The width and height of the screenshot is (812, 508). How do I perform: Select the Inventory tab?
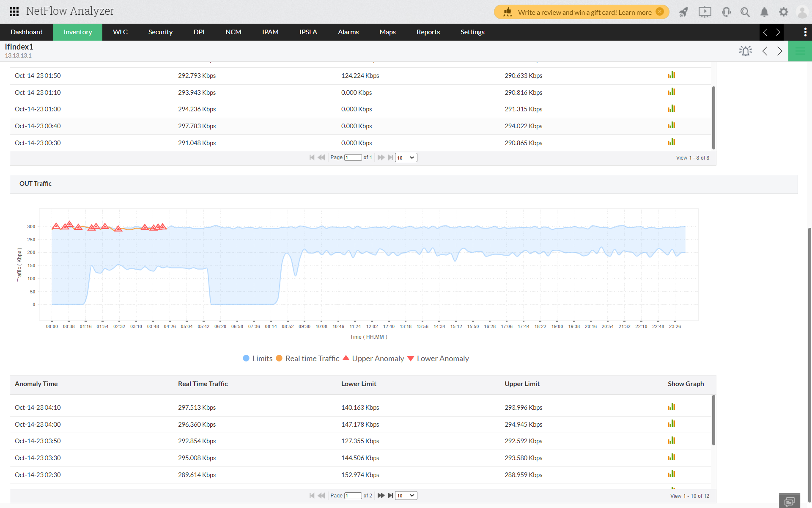click(77, 32)
